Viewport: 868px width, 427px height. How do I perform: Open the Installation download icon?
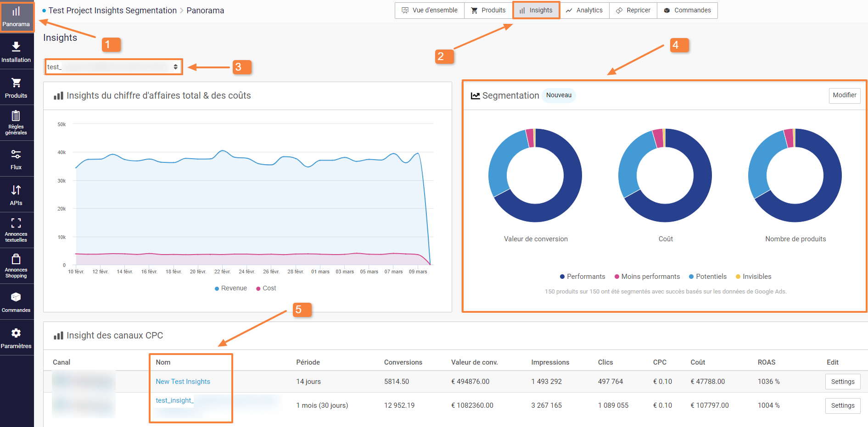coord(16,46)
